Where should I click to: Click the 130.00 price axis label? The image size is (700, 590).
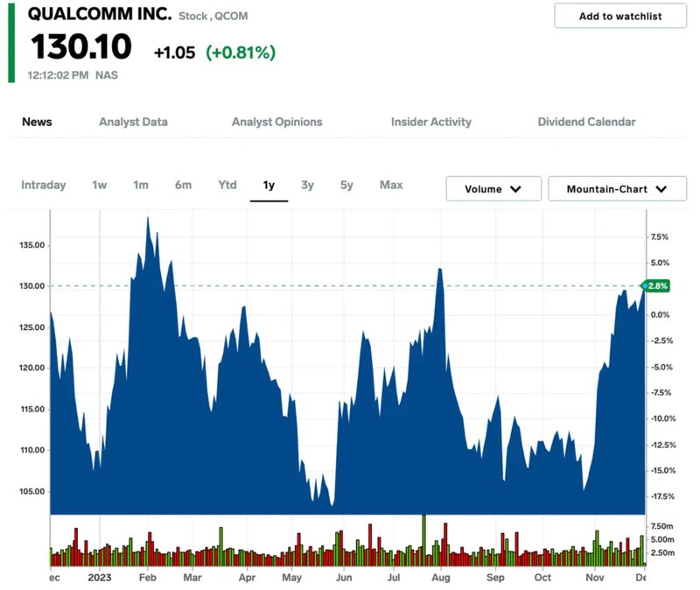click(x=32, y=286)
